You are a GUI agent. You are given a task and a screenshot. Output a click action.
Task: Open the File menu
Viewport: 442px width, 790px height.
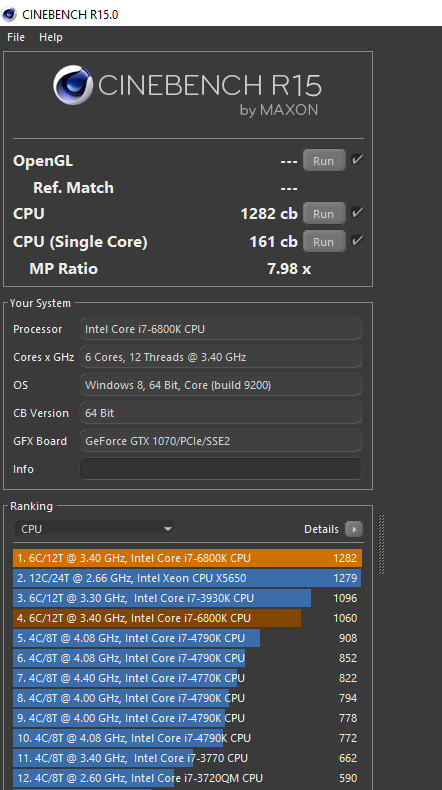tap(16, 37)
